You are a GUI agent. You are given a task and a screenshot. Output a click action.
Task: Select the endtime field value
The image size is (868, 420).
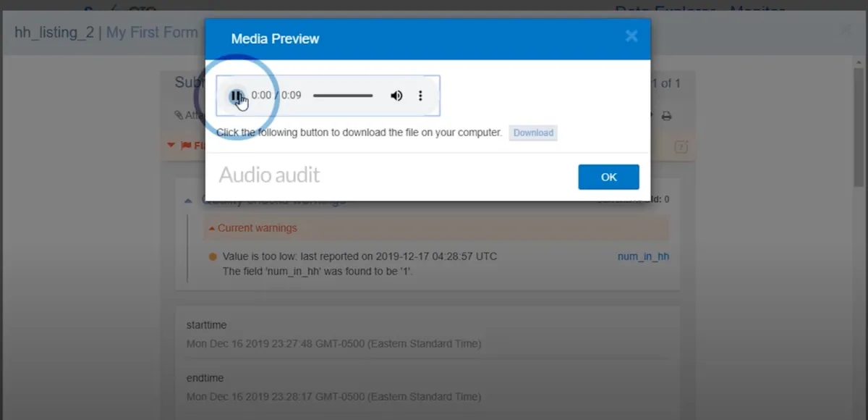[333, 396]
